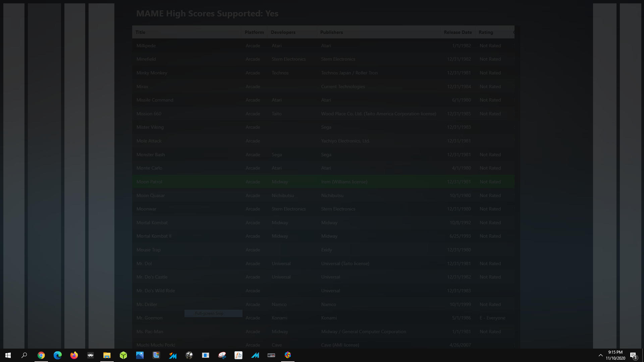The width and height of the screenshot is (644, 362).
Task: Select the highlighted Moon Patrol row
Action: (323, 182)
